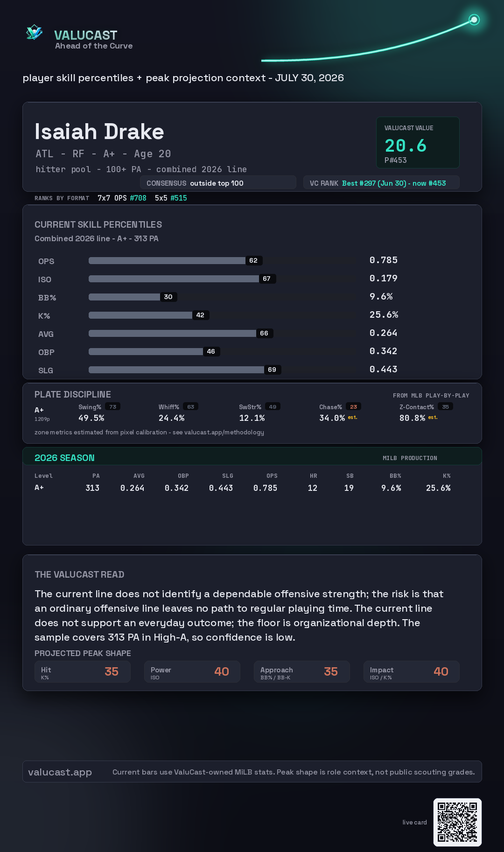Click the Power 40 peak grade tile
Image resolution: width=504 pixels, height=852 pixels.
(x=192, y=671)
